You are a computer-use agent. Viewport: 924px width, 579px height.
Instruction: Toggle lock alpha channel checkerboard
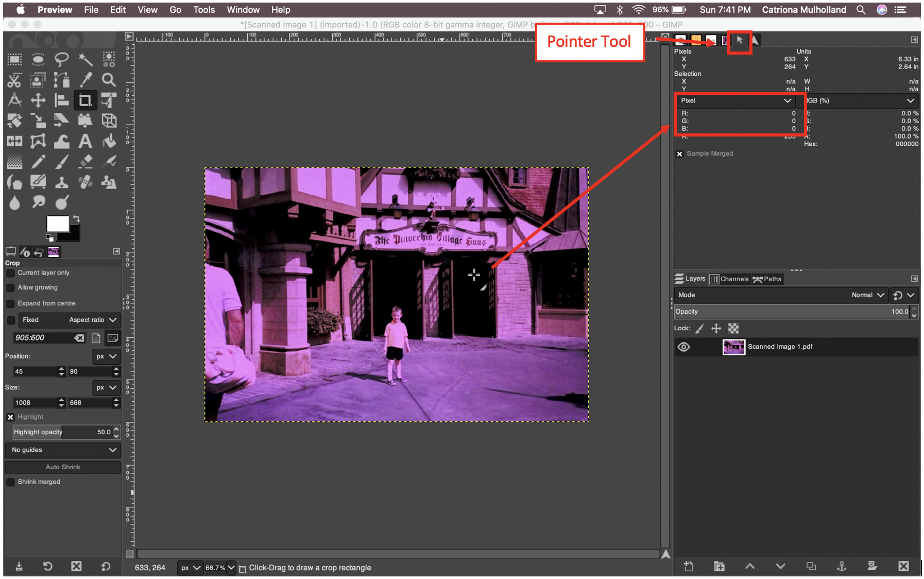(733, 328)
